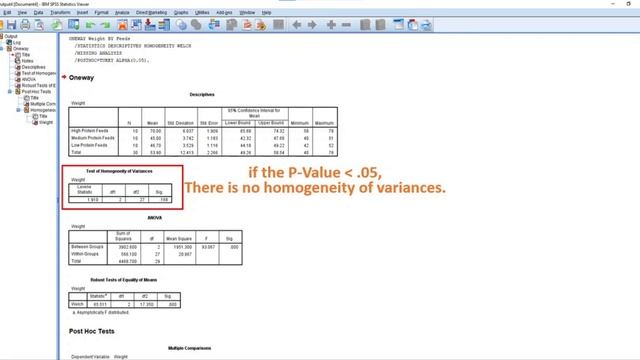Image resolution: width=640 pixels, height=360 pixels.
Task: Click the Go to Variable icon
Action: [x=150, y=25]
